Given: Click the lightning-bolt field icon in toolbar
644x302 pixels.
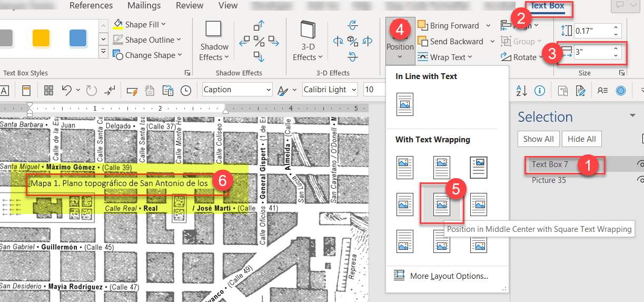Looking at the screenshot, I should pyautogui.click(x=132, y=91).
